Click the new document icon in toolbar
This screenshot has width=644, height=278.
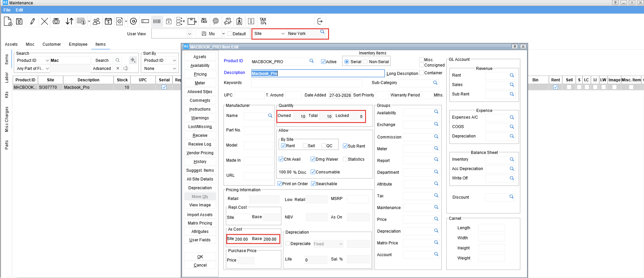8,22
